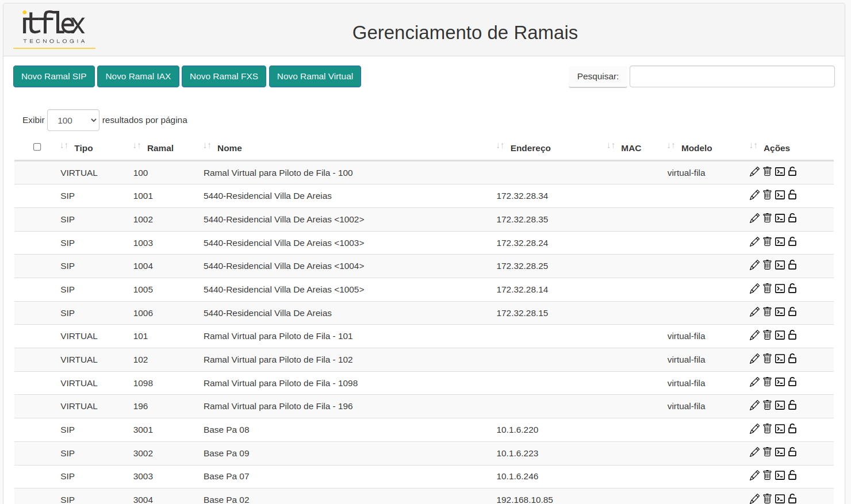Click the padlock icon for extension 3001
The image size is (851, 504).
click(792, 429)
